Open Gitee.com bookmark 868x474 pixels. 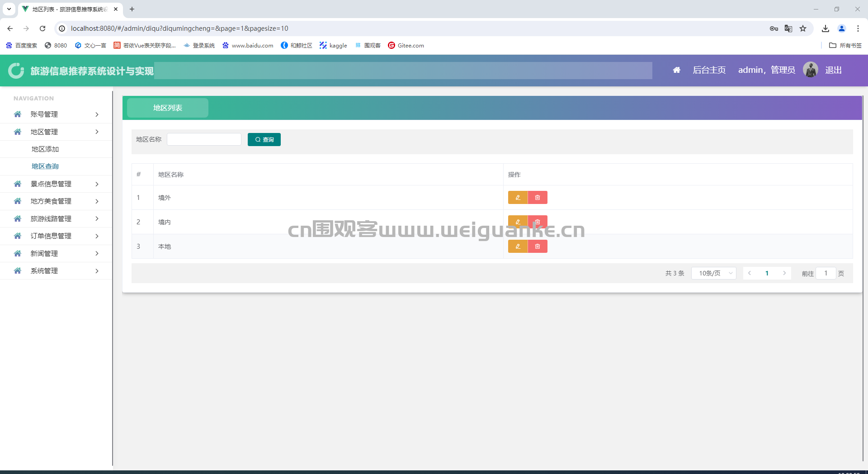coord(406,45)
